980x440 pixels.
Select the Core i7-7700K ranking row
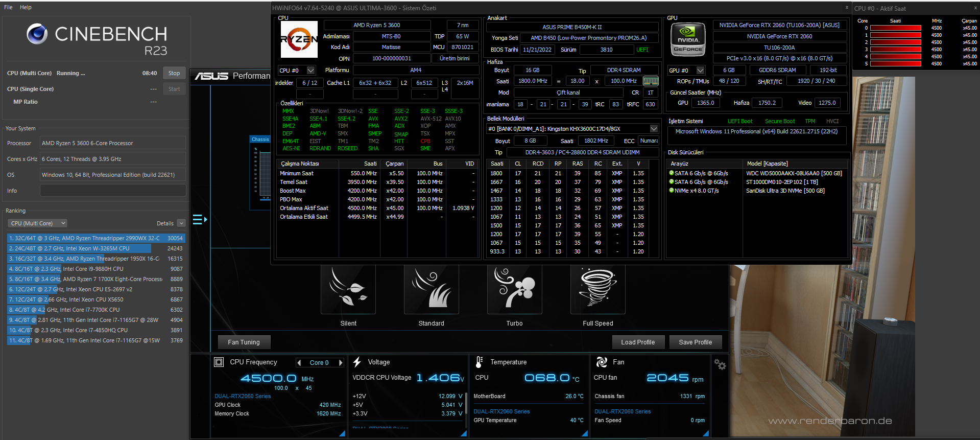point(95,310)
